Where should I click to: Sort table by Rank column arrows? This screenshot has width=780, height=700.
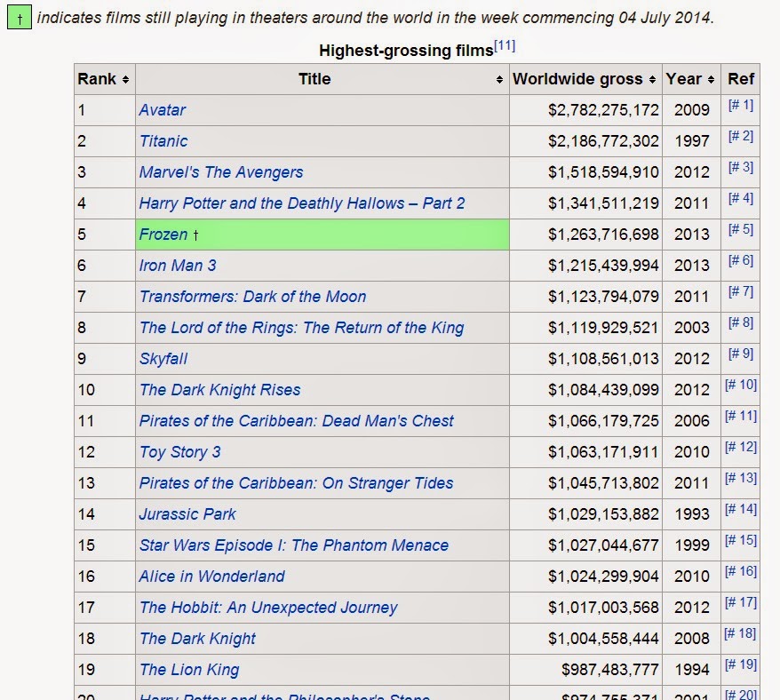[126, 79]
